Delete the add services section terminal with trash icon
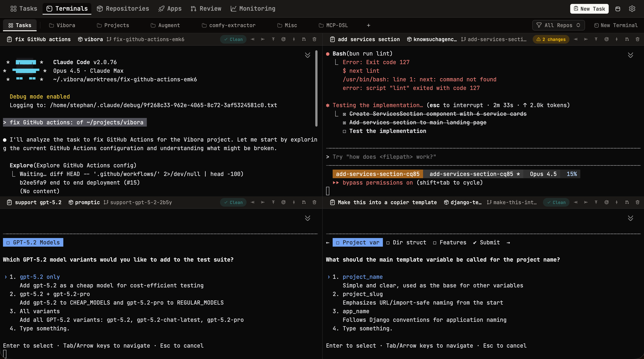This screenshot has width=644, height=359. coord(637,39)
